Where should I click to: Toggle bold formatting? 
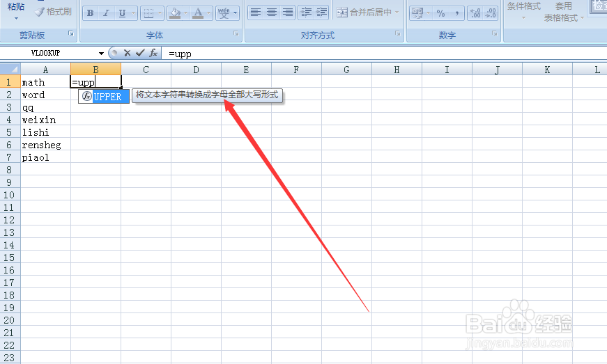click(90, 13)
